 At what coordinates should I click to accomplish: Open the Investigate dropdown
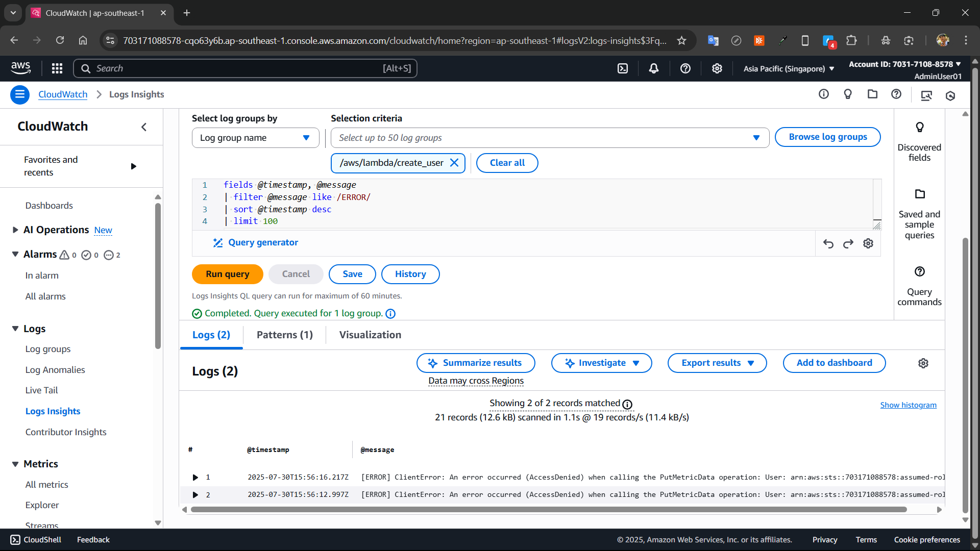[601, 363]
